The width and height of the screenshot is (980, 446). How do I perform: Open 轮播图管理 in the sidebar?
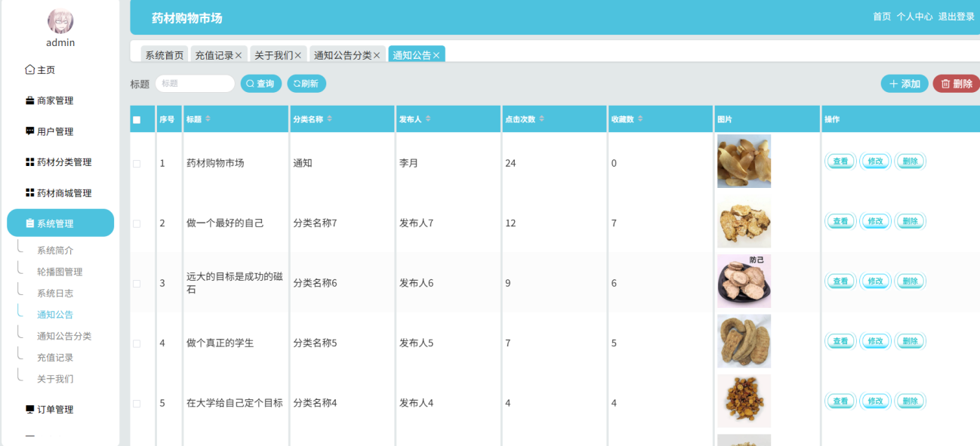point(60,272)
